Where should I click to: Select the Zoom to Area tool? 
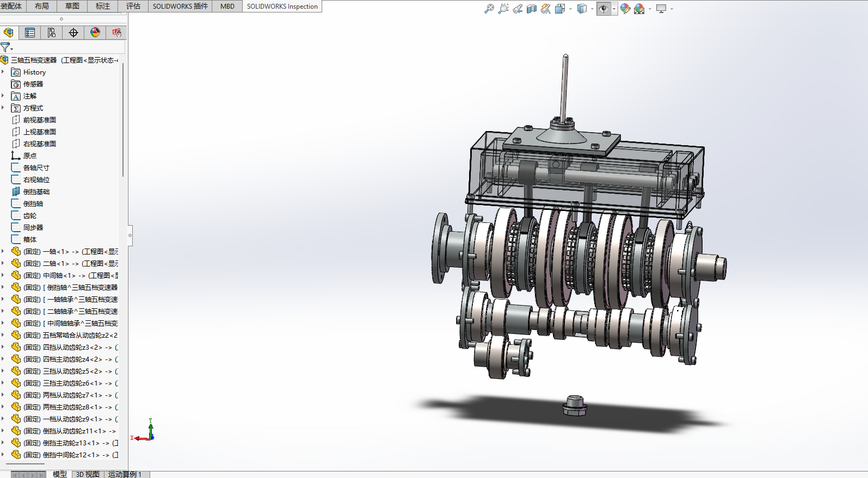(x=503, y=9)
